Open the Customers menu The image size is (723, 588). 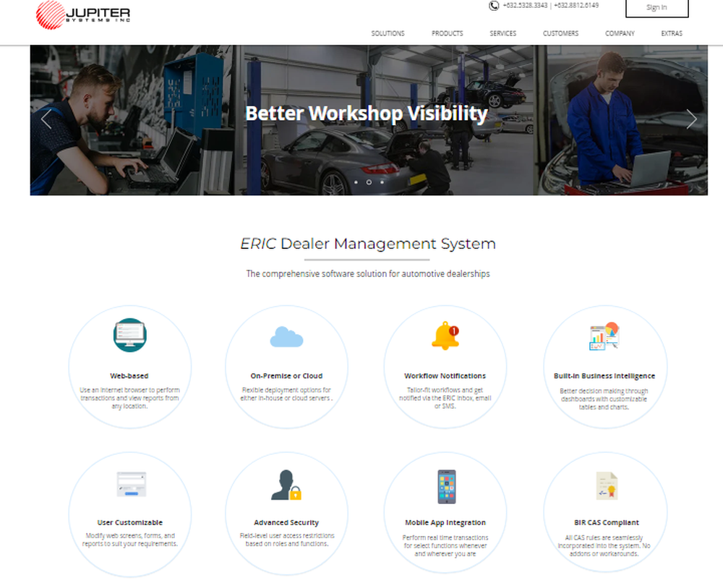point(561,33)
